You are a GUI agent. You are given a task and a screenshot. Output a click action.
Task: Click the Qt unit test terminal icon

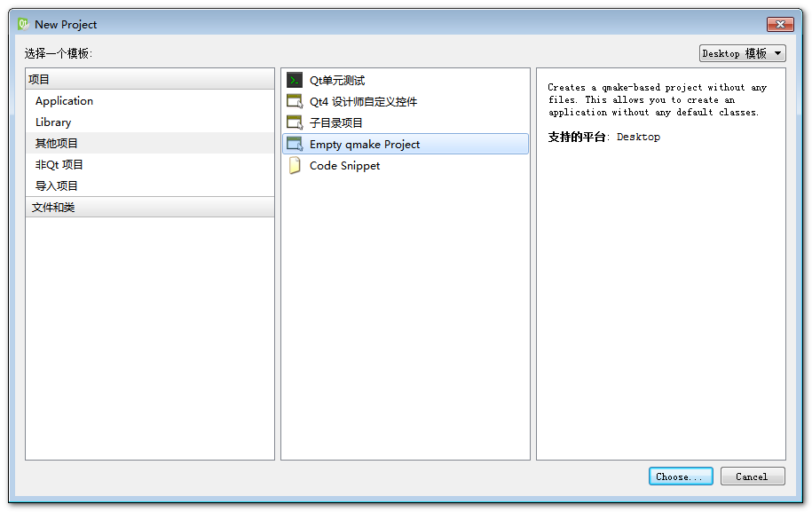pos(295,80)
